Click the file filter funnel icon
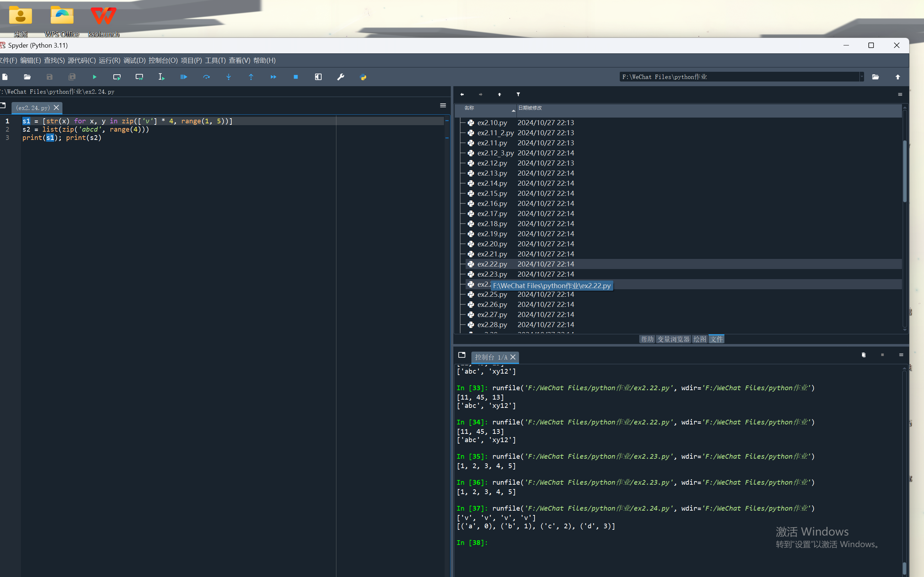924x577 pixels. tap(518, 94)
